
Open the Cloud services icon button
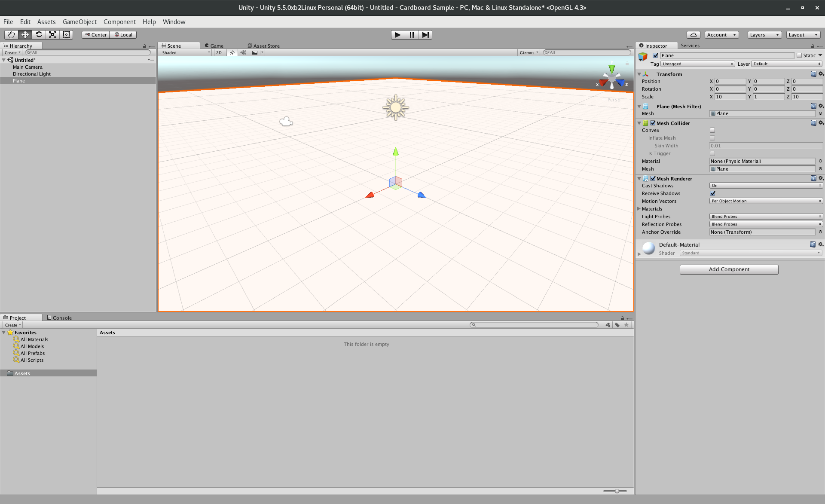click(x=693, y=35)
